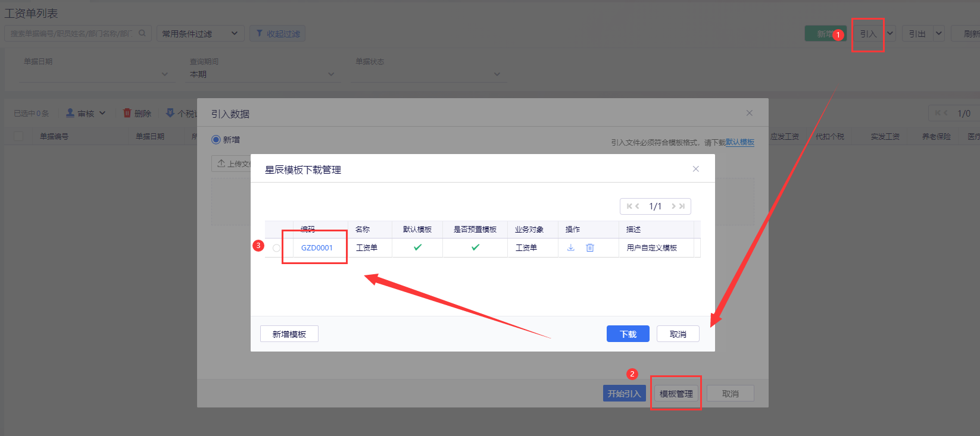Click the 默认模板 download link
This screenshot has width=980, height=436.
point(740,142)
